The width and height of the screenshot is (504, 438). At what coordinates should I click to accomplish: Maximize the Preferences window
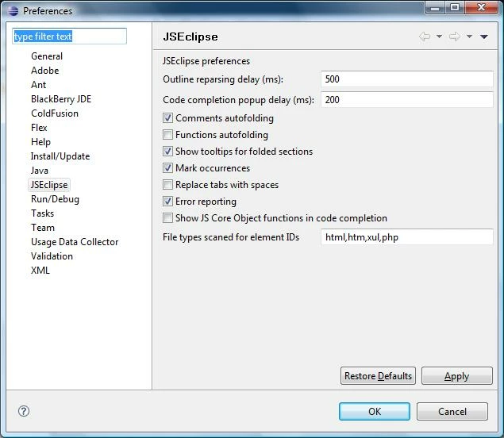(455, 7)
